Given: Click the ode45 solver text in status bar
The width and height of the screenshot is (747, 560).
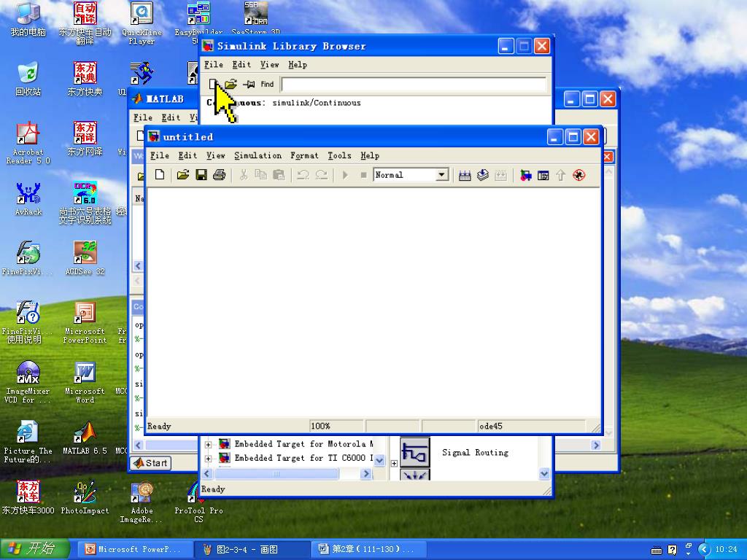Looking at the screenshot, I should click(x=491, y=426).
